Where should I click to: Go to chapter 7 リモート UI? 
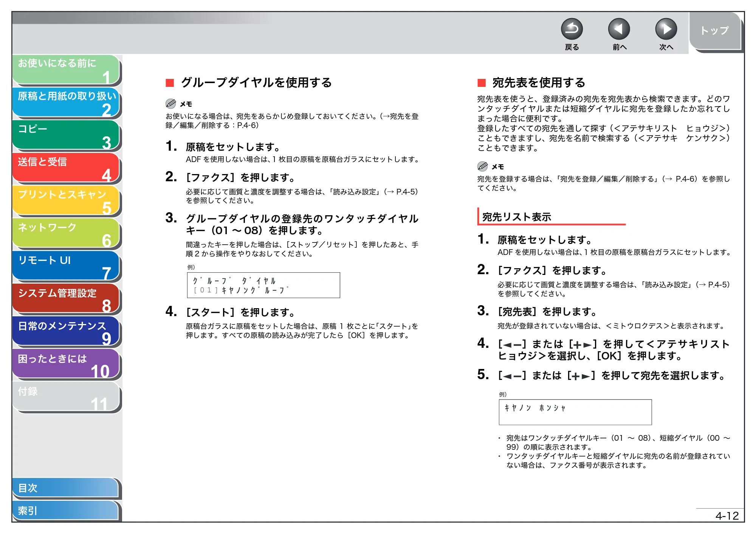[66, 266]
